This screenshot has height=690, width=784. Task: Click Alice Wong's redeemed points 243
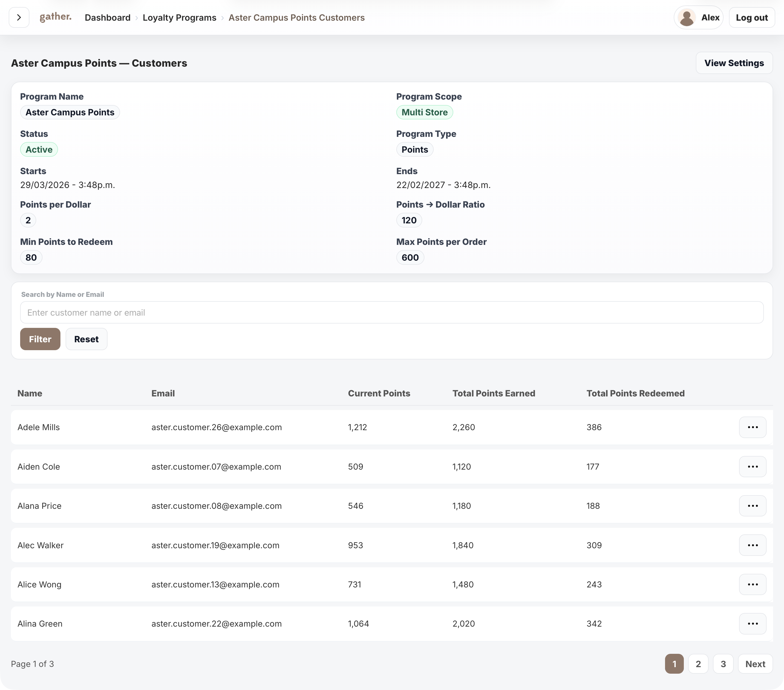(x=594, y=584)
